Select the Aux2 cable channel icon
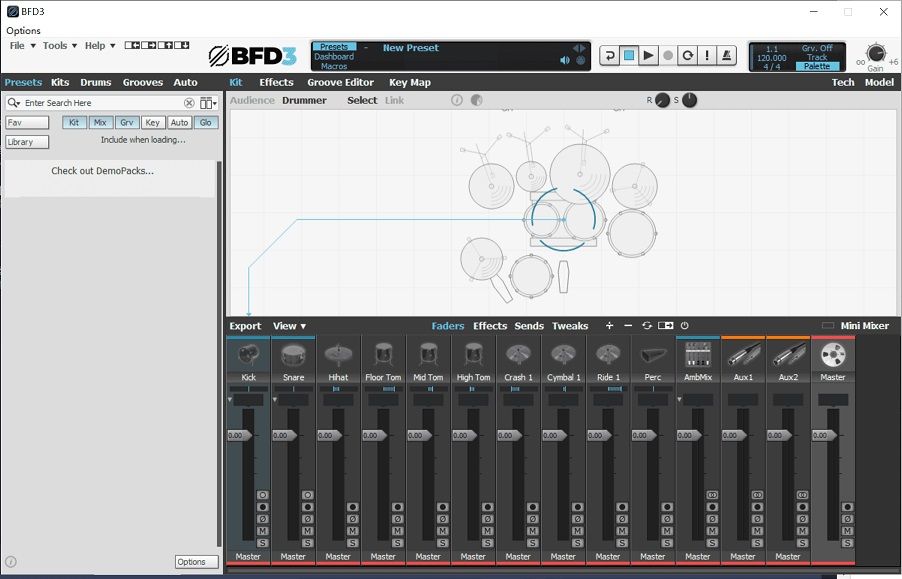The image size is (902, 579). pos(788,355)
